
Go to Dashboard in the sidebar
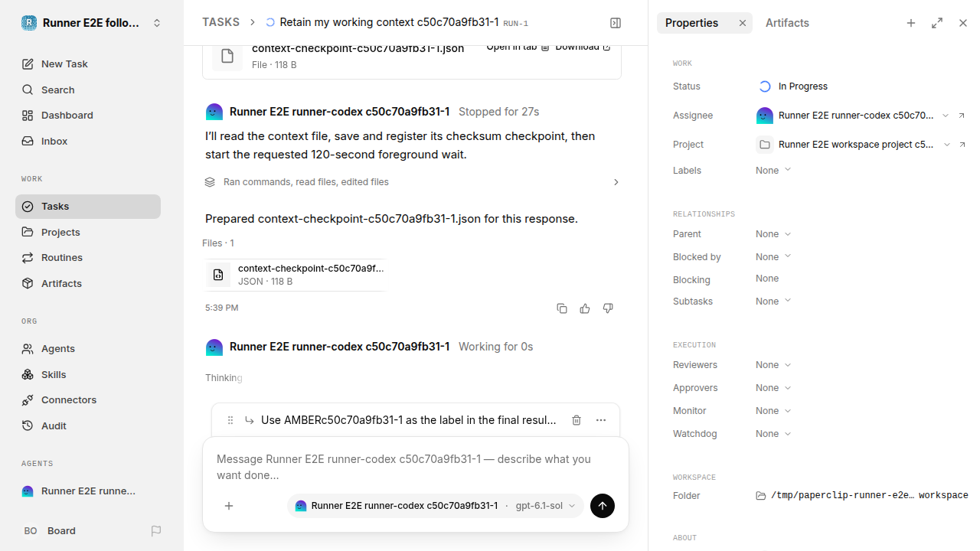pos(88,116)
